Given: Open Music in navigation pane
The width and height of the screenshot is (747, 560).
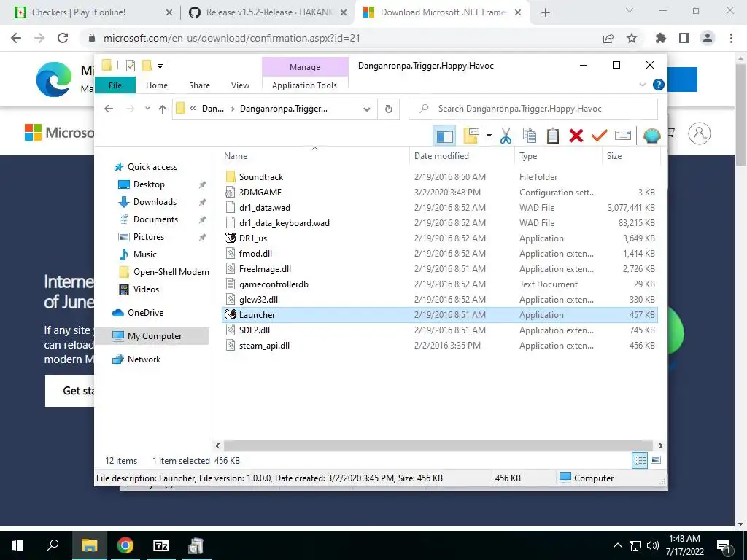Looking at the screenshot, I should [145, 254].
